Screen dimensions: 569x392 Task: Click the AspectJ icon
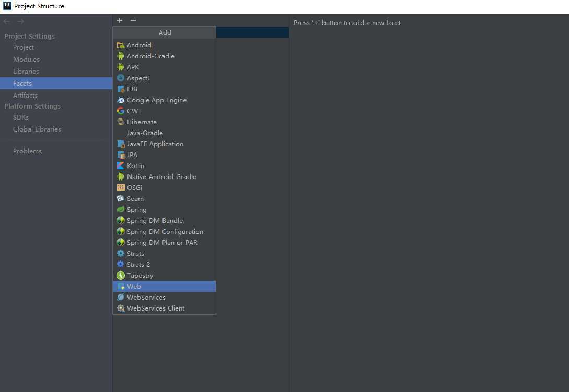(x=121, y=78)
